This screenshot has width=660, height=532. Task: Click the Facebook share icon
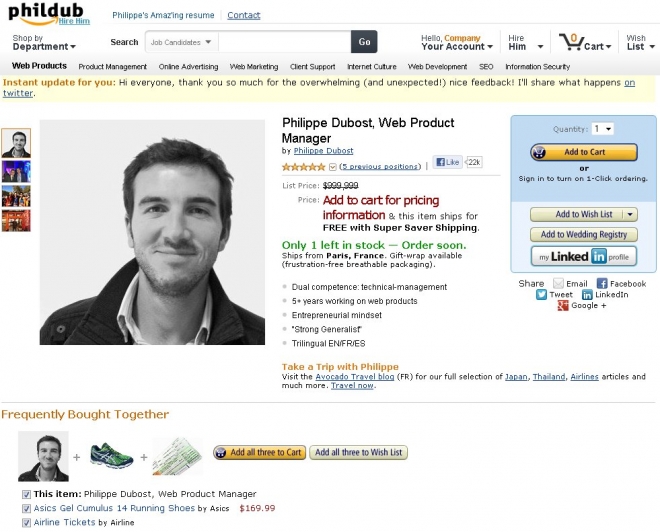click(x=602, y=283)
